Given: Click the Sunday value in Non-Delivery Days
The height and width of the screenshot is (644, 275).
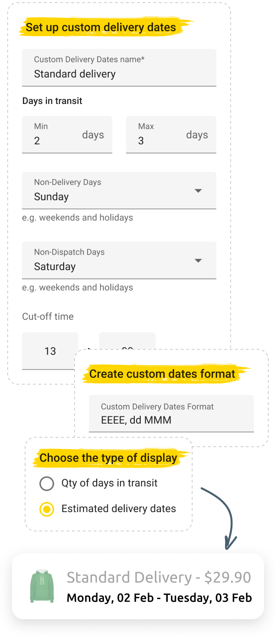Looking at the screenshot, I should pos(51,197).
